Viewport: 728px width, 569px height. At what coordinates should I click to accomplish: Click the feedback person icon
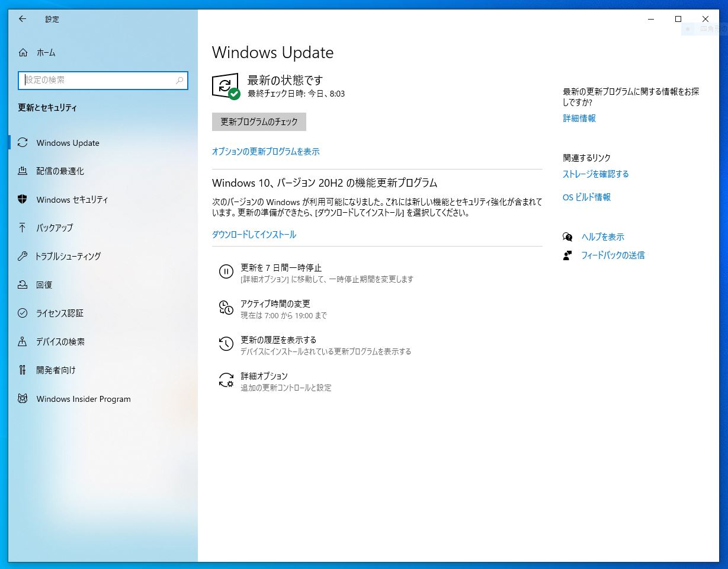(567, 255)
